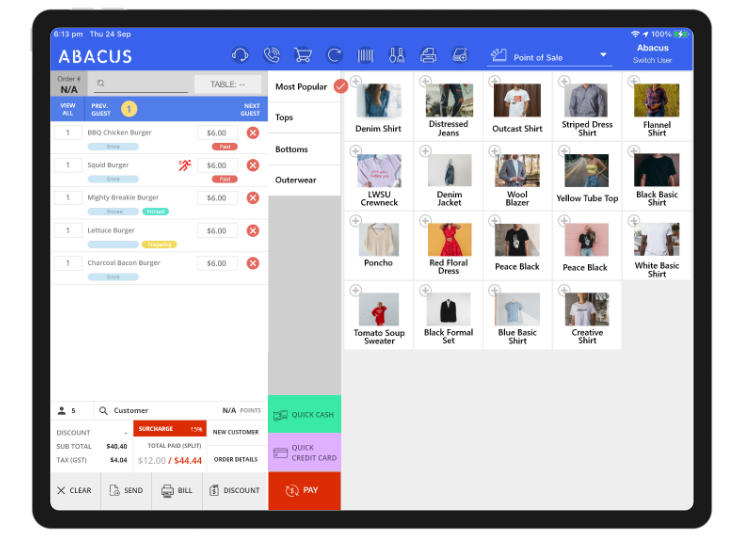Click the running man icon on Squid Burger
Image resolution: width=745 pixels, height=538 pixels.
click(184, 165)
